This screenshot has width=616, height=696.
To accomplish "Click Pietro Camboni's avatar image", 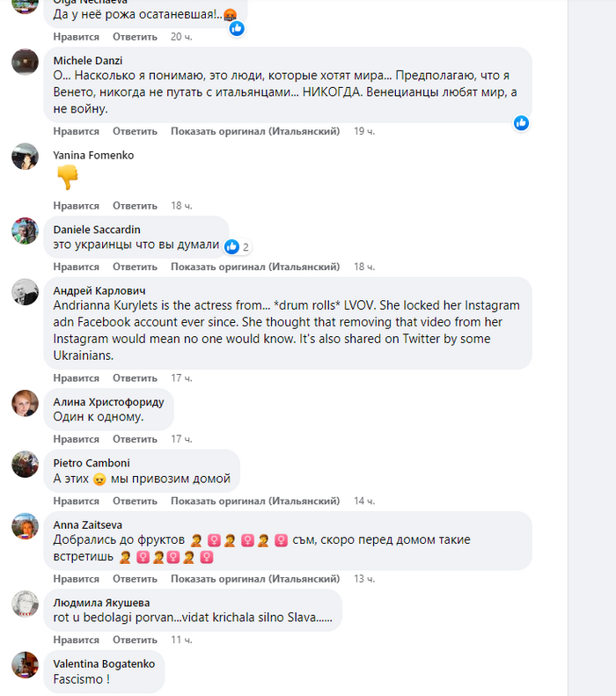I will click(24, 464).
